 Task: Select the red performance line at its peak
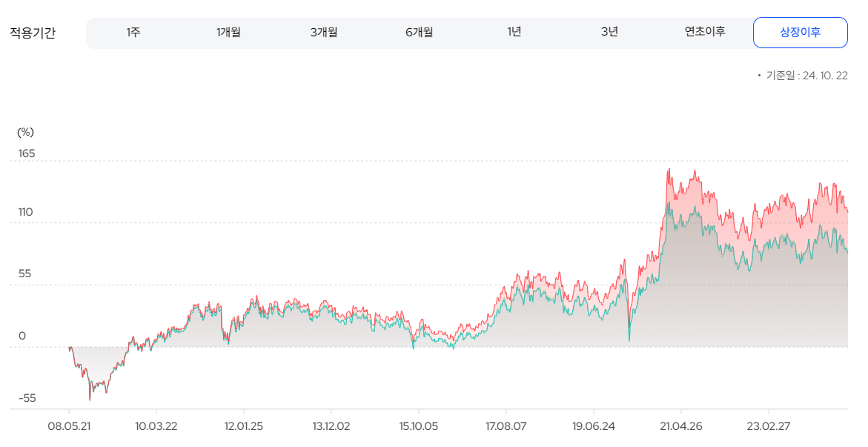tap(668, 169)
